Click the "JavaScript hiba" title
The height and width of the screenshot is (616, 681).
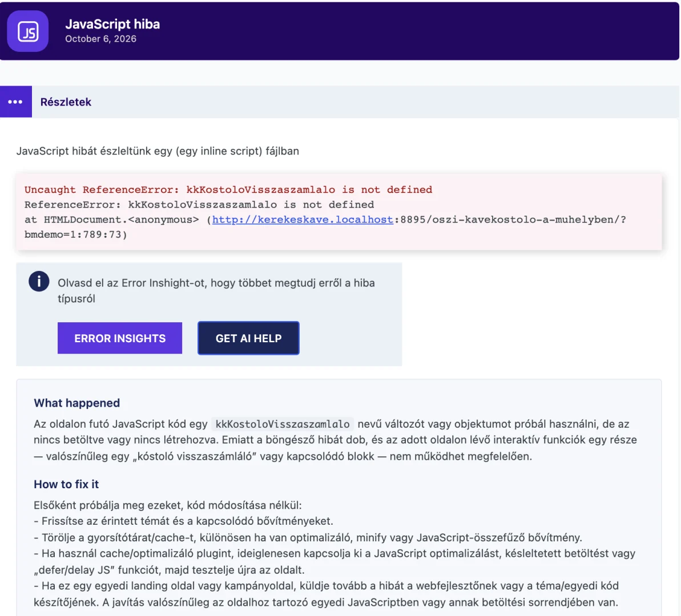(x=112, y=25)
